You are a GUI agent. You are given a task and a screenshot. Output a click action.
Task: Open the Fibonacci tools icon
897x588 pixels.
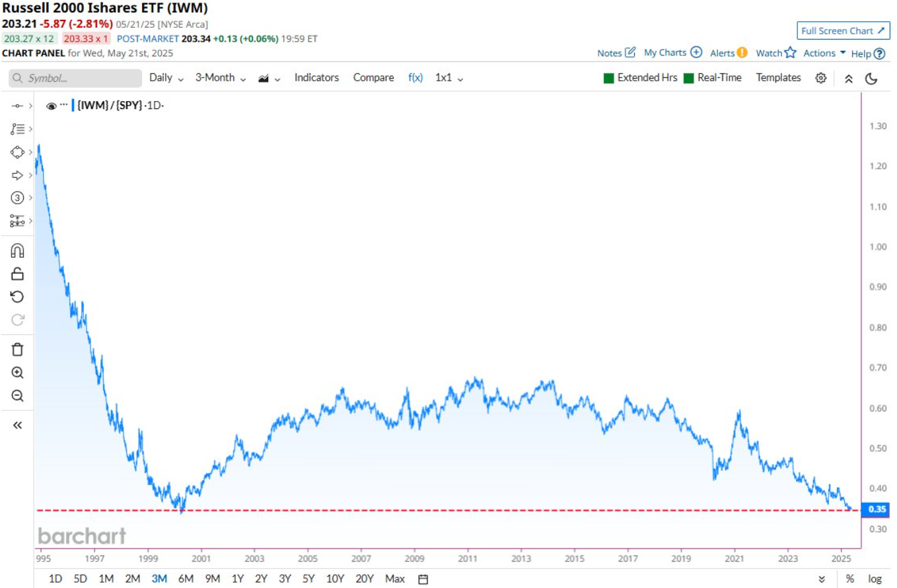[17, 129]
